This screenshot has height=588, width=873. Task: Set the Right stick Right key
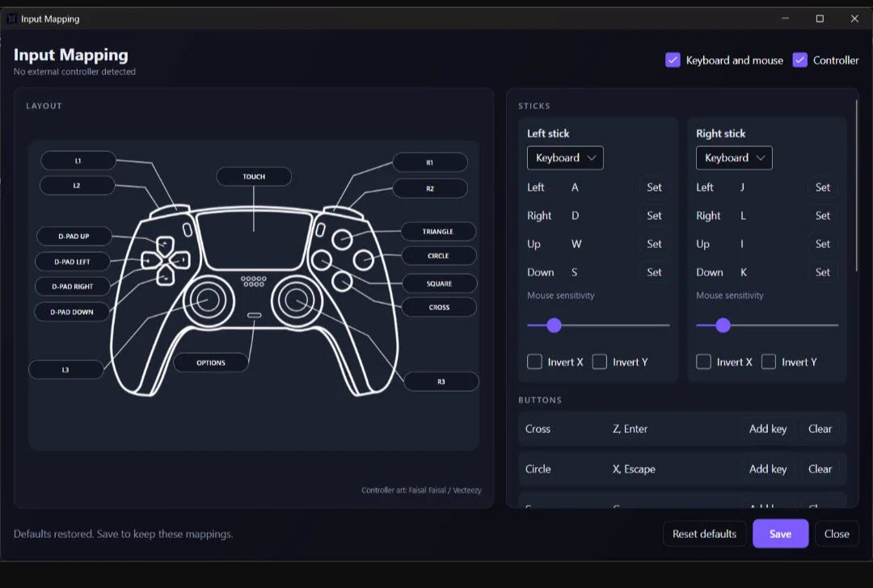click(x=823, y=216)
